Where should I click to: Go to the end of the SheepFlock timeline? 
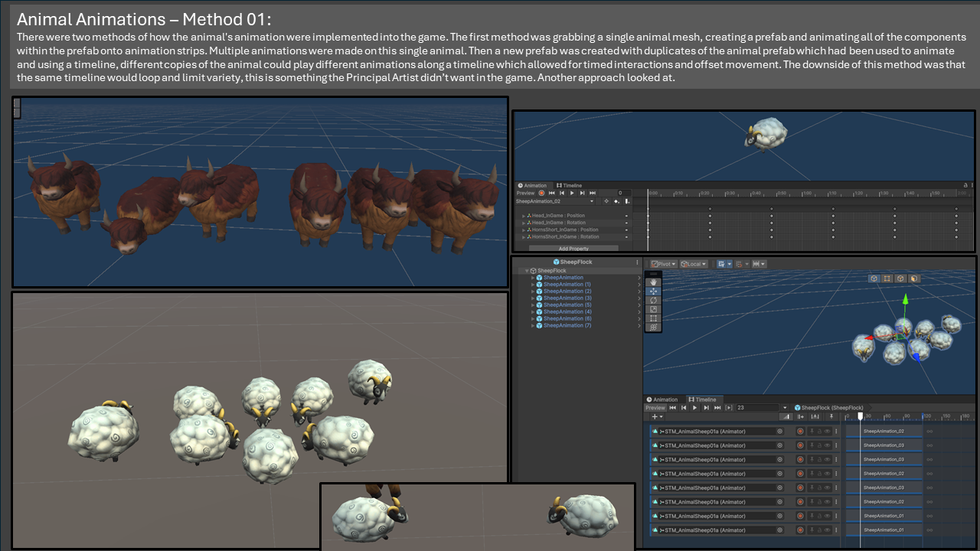click(x=717, y=408)
